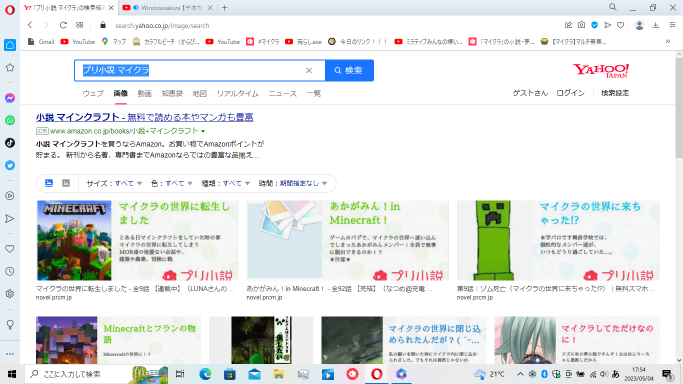Screen dimensions: 683x384
Task: Open the 時間 period filter dropdown
Action: pos(293,183)
